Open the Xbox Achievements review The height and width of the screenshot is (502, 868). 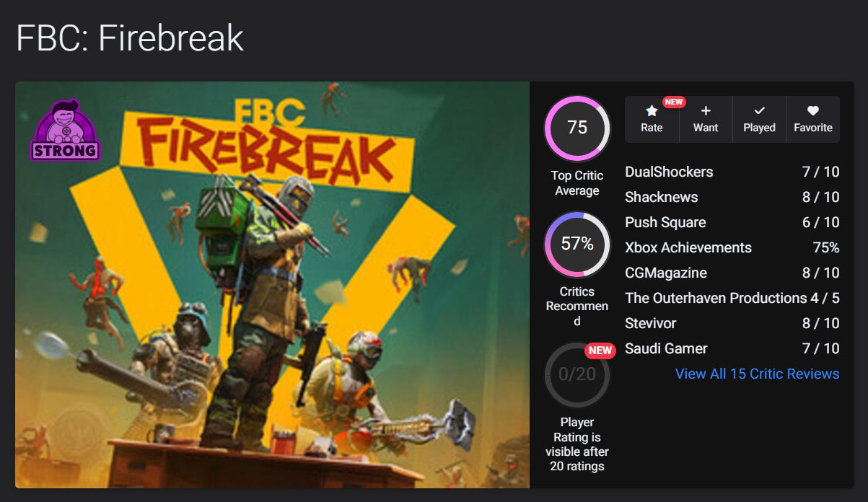[688, 247]
